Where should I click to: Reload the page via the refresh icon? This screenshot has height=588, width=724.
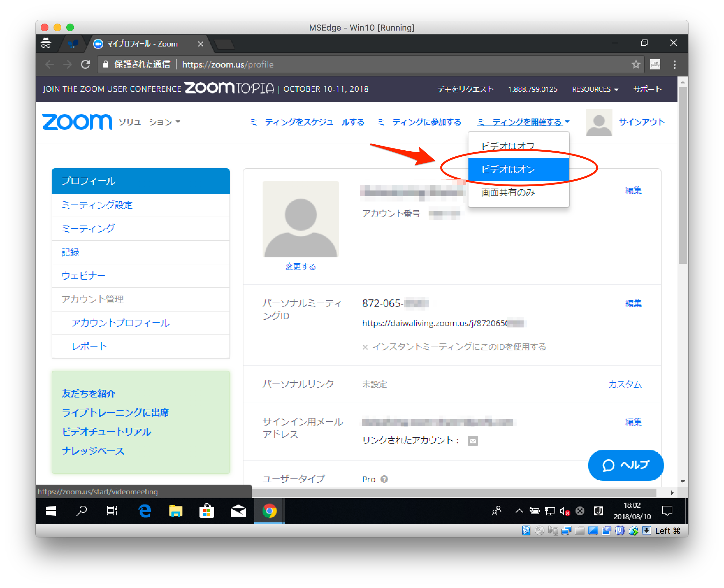[85, 64]
